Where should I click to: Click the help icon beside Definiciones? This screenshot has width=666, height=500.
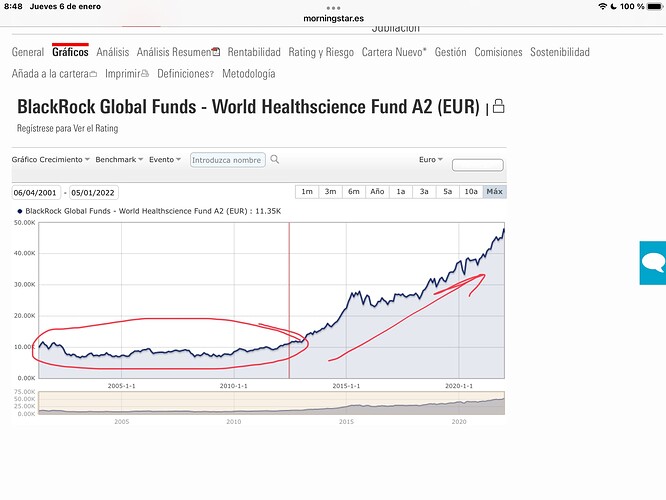212,74
